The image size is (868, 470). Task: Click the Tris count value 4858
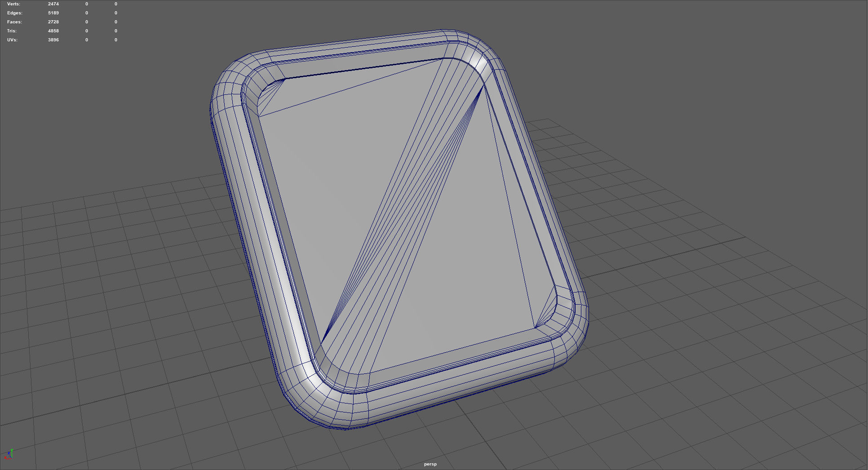tap(53, 31)
